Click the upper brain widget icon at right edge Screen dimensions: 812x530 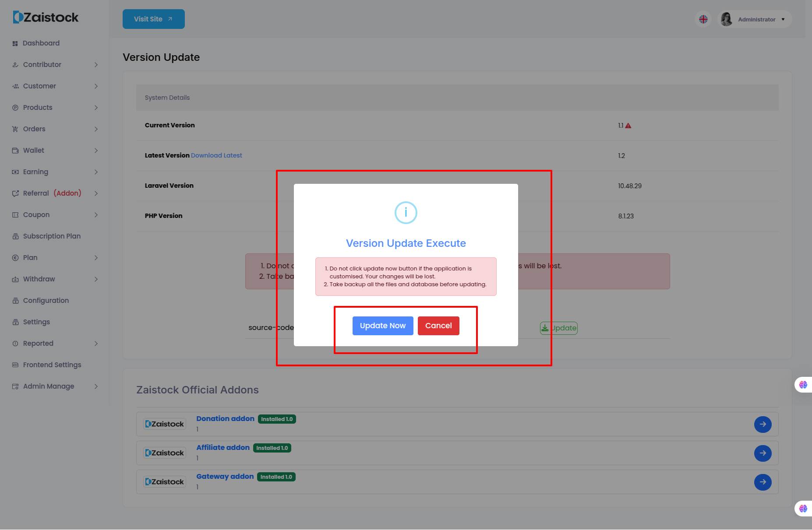click(803, 385)
